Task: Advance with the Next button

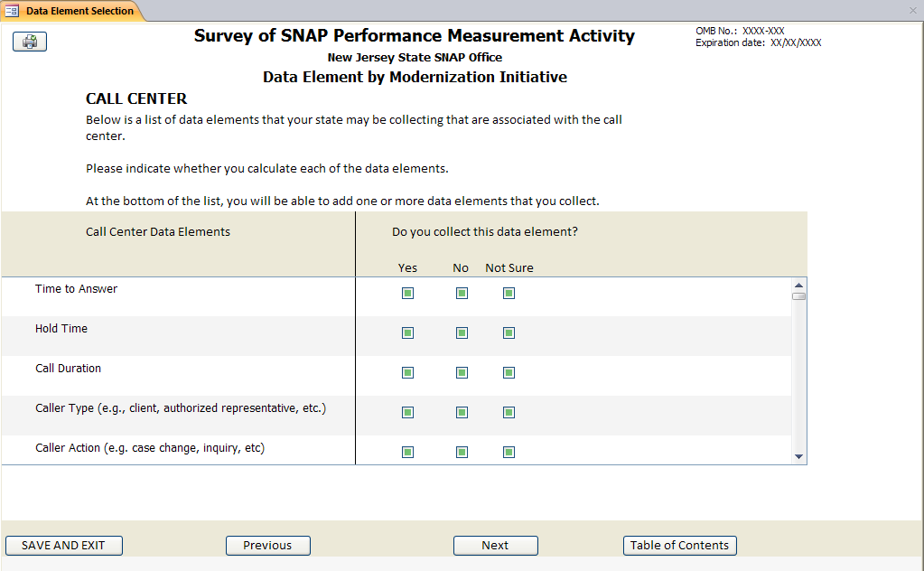Action: click(495, 546)
